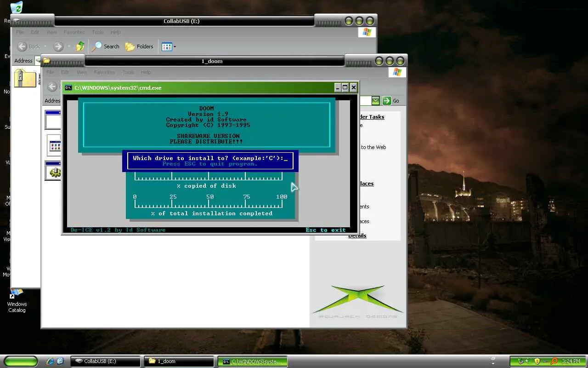
Task: Toggle the Folders pane in CollabUSB
Action: [x=139, y=46]
